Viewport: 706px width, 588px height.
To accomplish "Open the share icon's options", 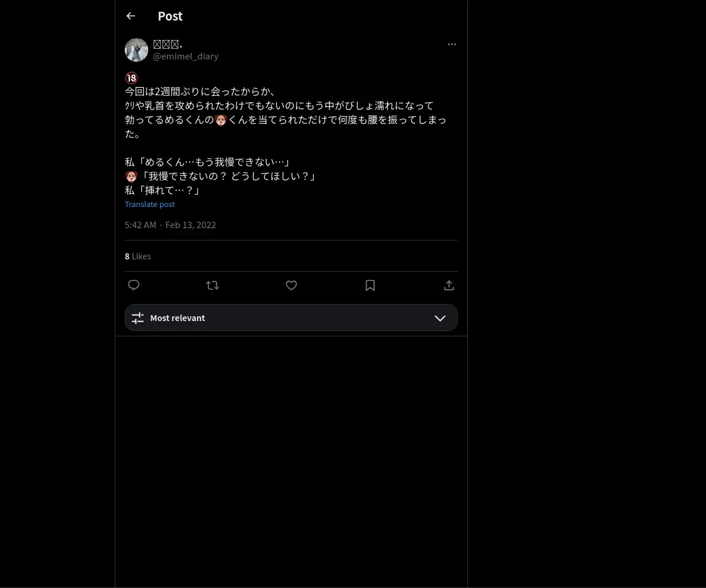I will [449, 285].
